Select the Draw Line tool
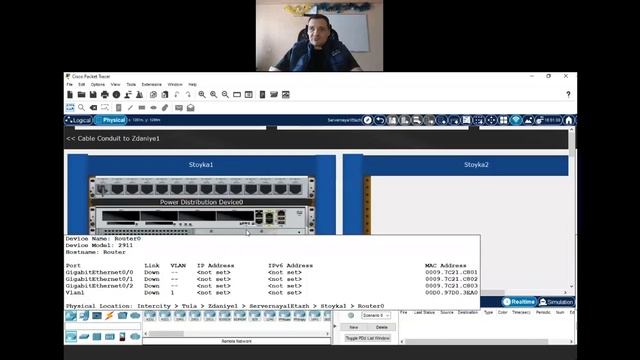 pos(130,108)
